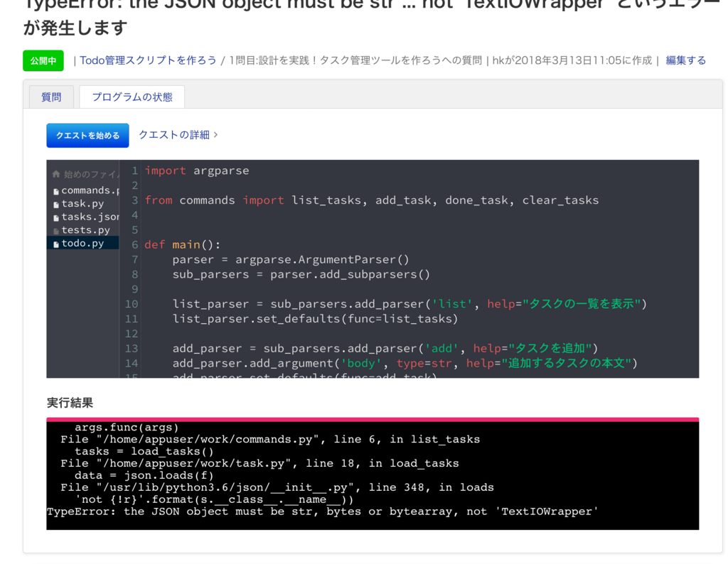Click the 実行結果 heading
Viewport: 728px width, 564px height.
[70, 403]
